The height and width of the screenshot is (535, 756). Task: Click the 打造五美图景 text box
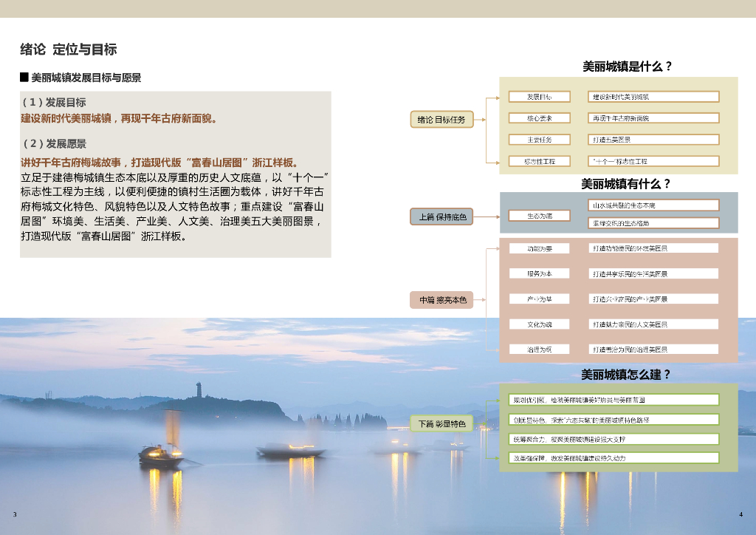click(653, 140)
